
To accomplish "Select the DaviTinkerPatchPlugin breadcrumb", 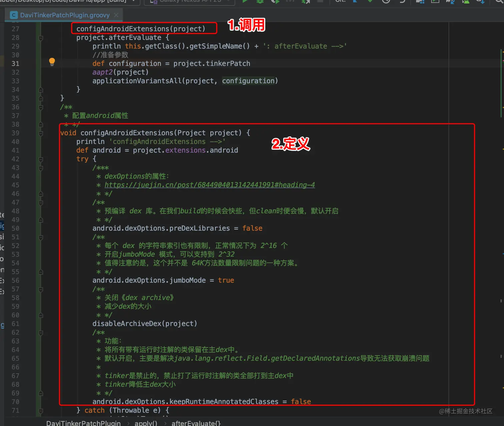I will 83,423.
